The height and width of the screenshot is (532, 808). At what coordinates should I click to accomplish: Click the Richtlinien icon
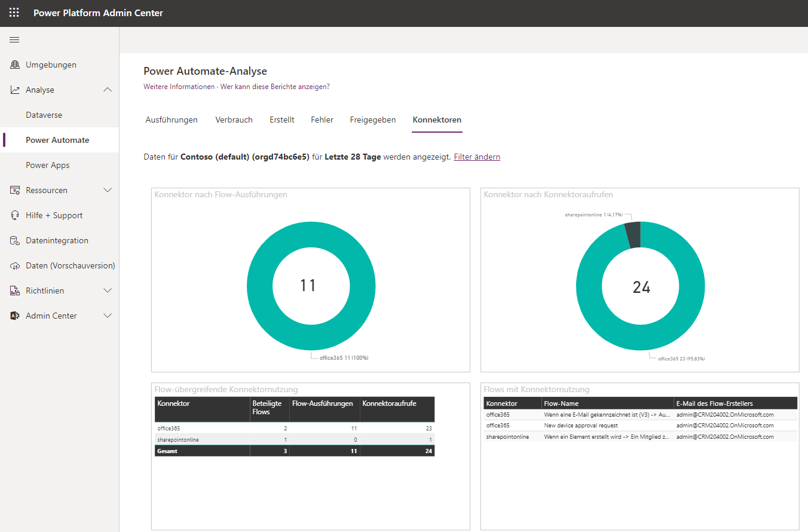click(15, 291)
